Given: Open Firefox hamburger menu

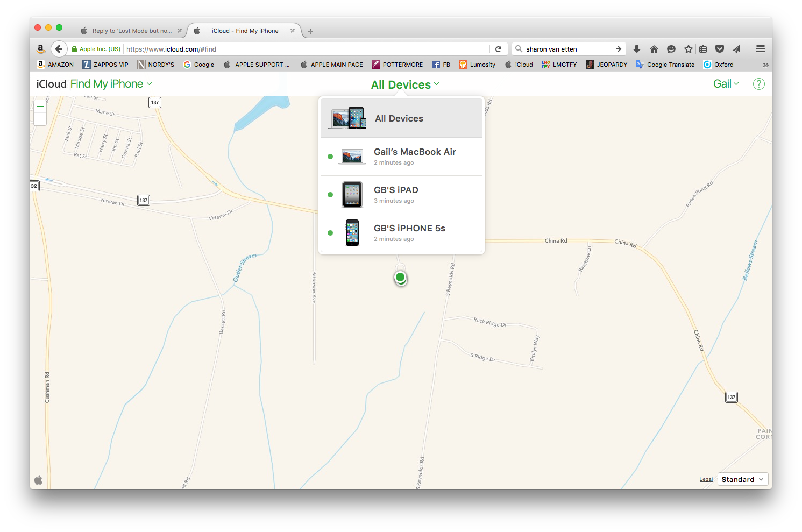Looking at the screenshot, I should point(761,49).
